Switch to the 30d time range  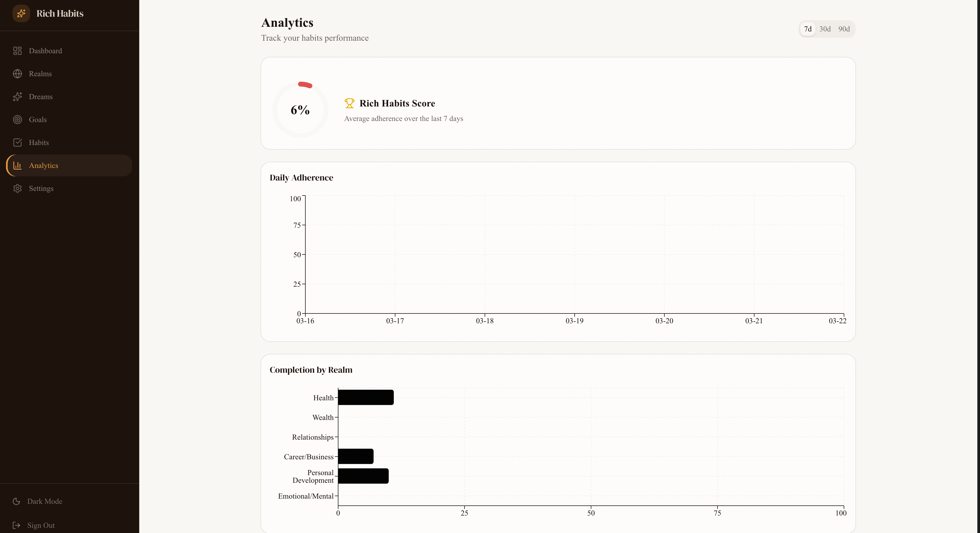pyautogui.click(x=825, y=29)
